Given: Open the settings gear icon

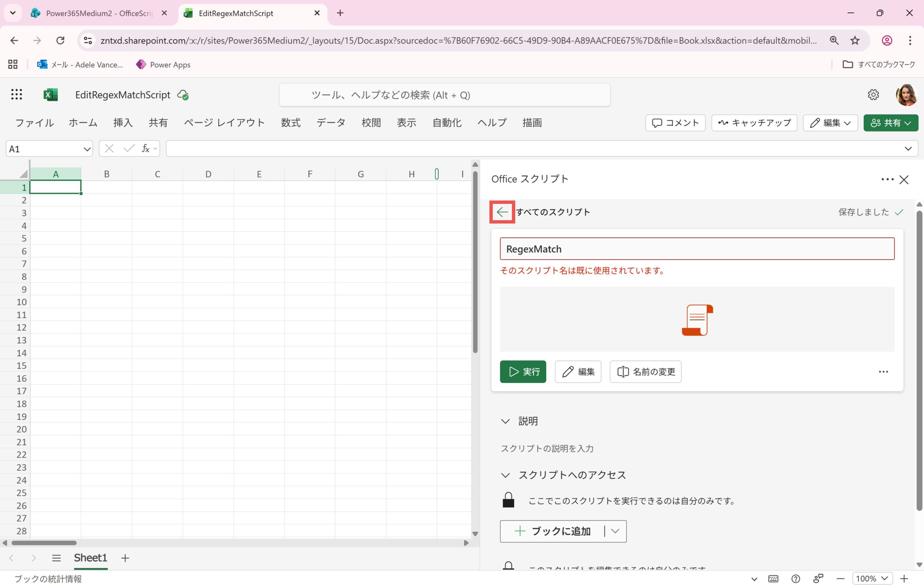Looking at the screenshot, I should 873,94.
